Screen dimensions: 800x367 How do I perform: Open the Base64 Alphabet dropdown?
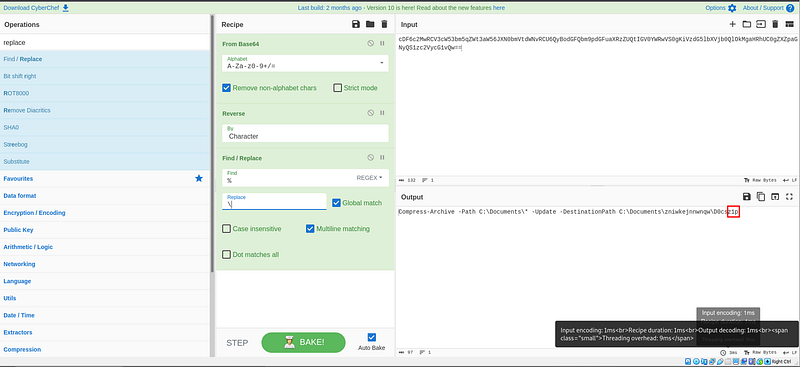click(x=305, y=63)
